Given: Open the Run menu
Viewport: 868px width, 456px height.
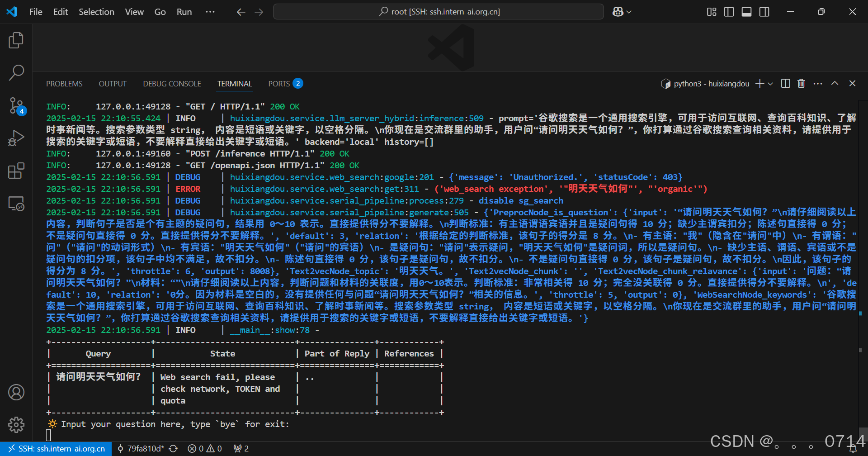Looking at the screenshot, I should [184, 12].
